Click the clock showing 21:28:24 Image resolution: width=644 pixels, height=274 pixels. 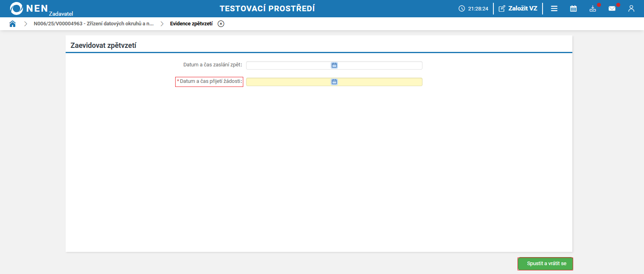point(473,8)
